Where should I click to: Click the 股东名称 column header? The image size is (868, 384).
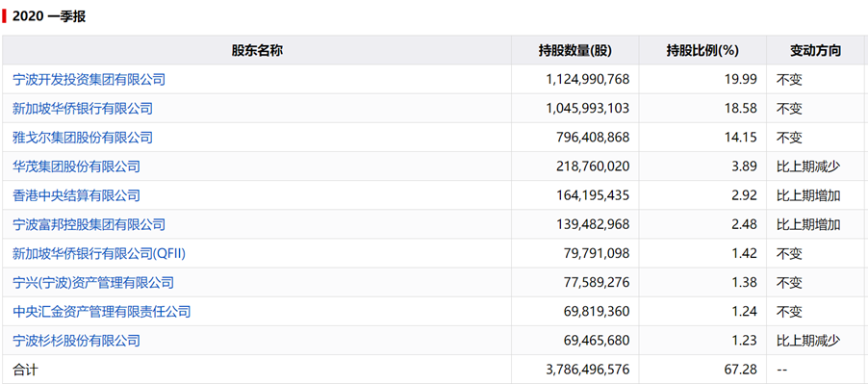257,50
